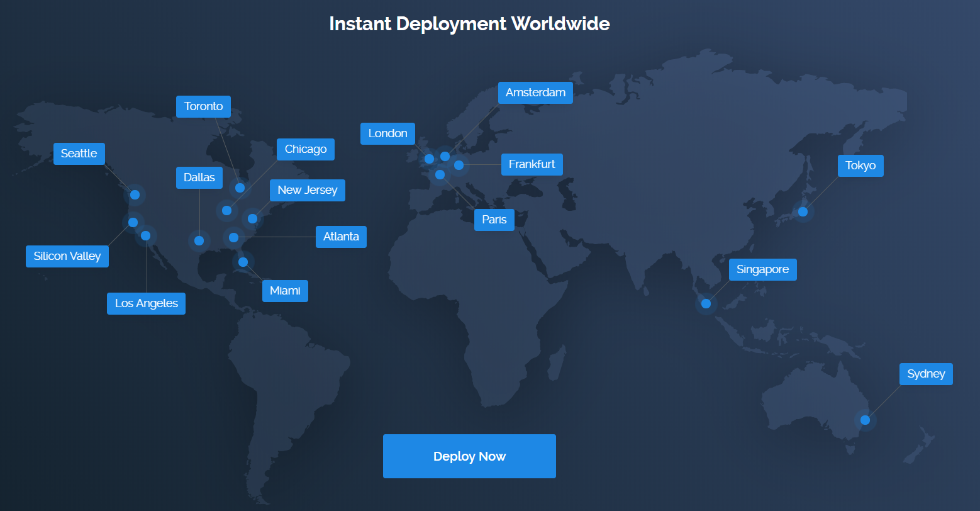Screen dimensions: 980x511
Task: Select the London label tag
Action: click(x=387, y=133)
